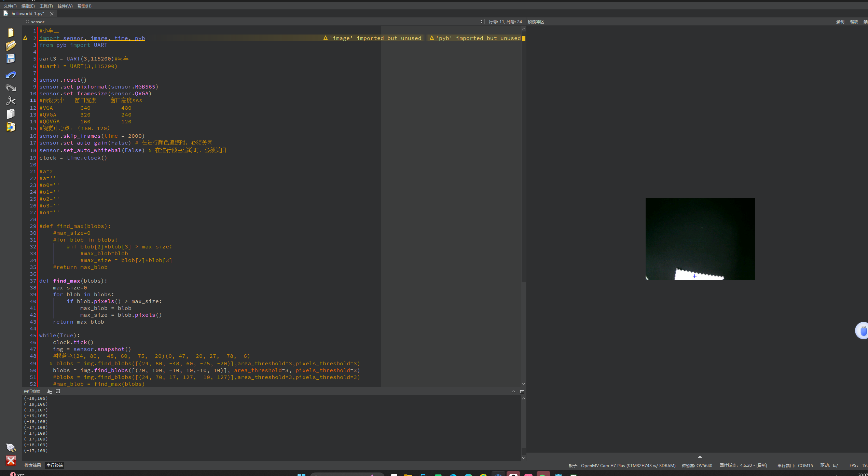
Task: Click the frame buffer camera preview image
Action: click(x=700, y=239)
